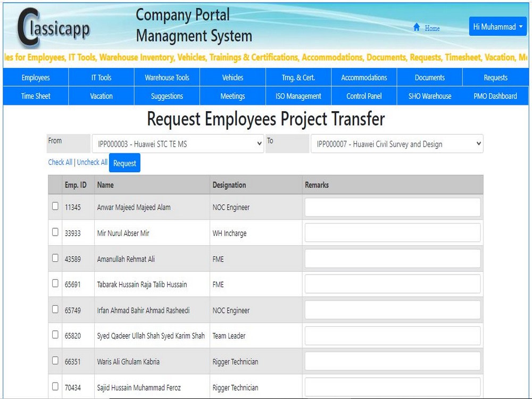
Task: Open the SHO Warehouse menu
Action: [429, 96]
